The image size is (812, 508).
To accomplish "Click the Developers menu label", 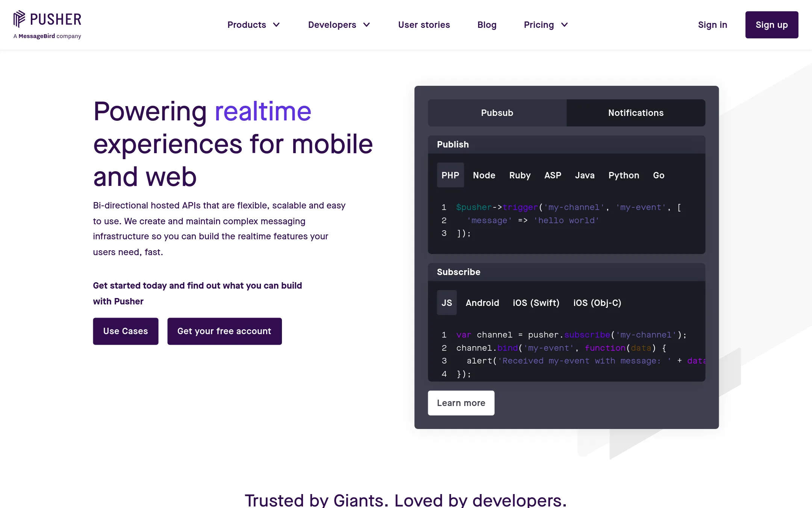I will tap(332, 25).
